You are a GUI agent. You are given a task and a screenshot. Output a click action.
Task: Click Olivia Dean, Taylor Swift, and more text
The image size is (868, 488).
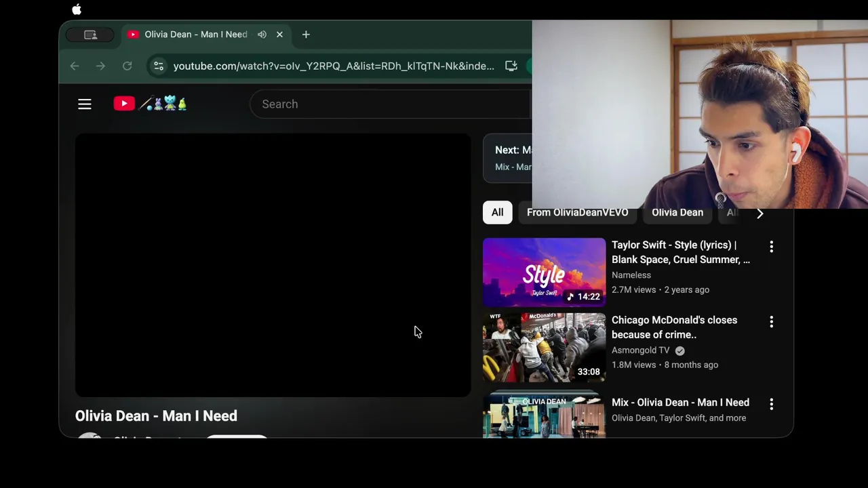pyautogui.click(x=679, y=418)
